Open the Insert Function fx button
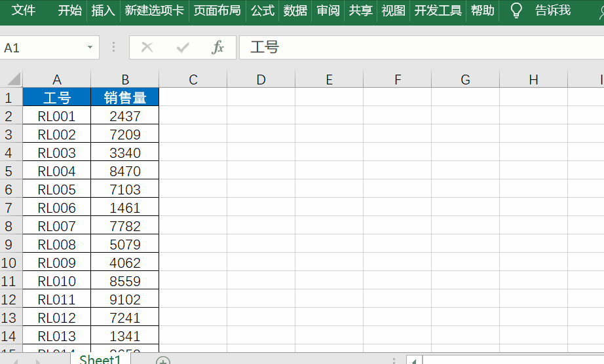Image resolution: width=604 pixels, height=364 pixels. point(217,47)
